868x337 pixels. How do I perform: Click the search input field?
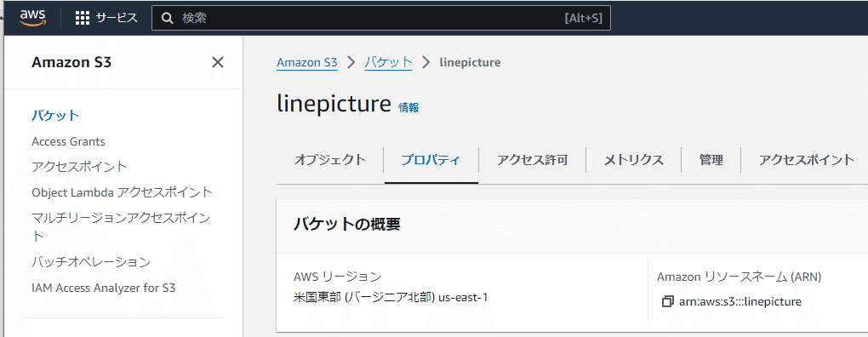(381, 18)
